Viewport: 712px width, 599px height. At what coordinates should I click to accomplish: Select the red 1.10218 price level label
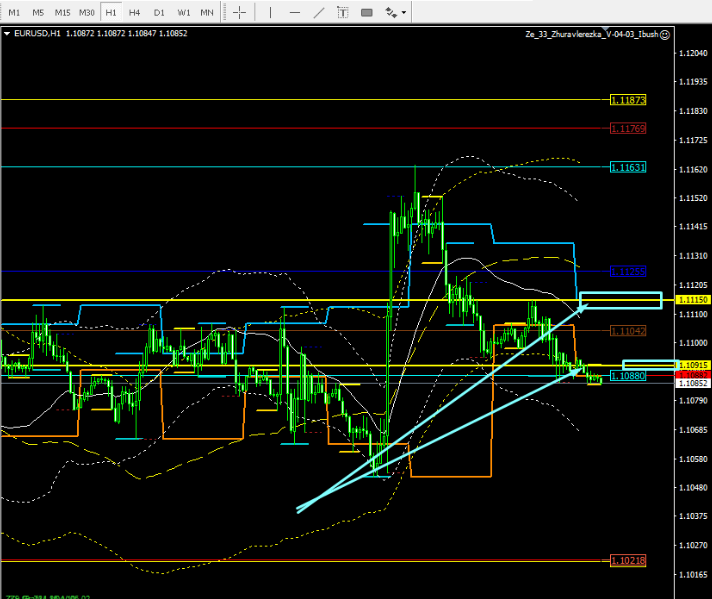(x=628, y=561)
